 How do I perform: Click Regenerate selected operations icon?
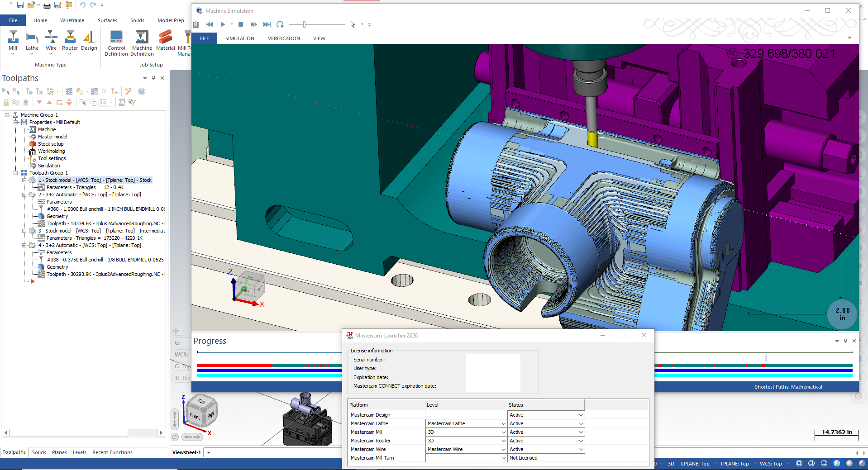click(x=29, y=91)
